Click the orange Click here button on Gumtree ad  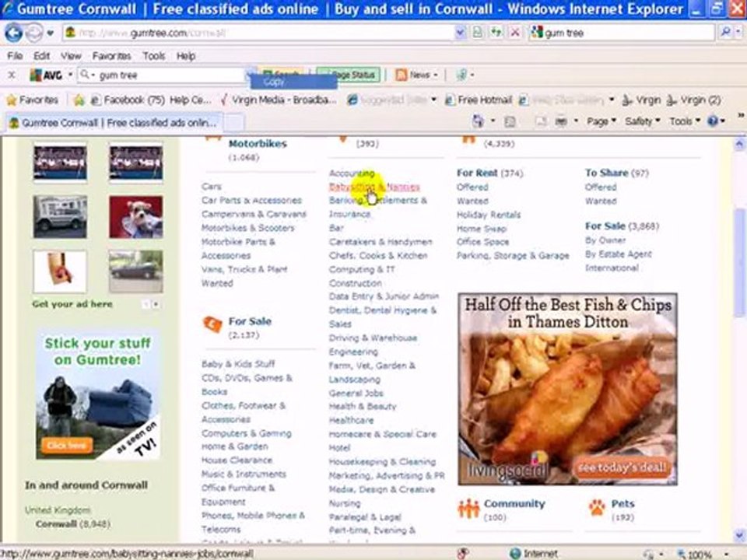[x=67, y=445]
